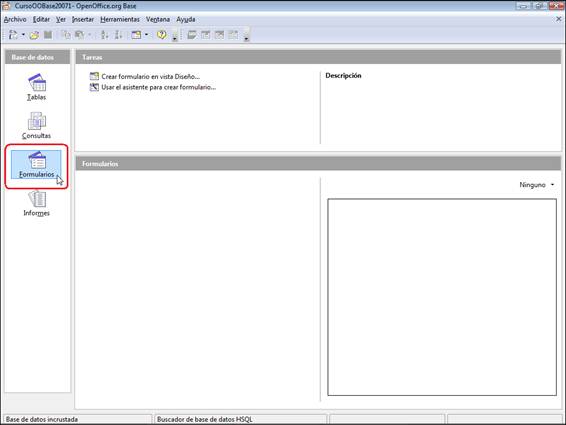The width and height of the screenshot is (566, 425).
Task: Click the Help question mark icon
Action: [162, 35]
